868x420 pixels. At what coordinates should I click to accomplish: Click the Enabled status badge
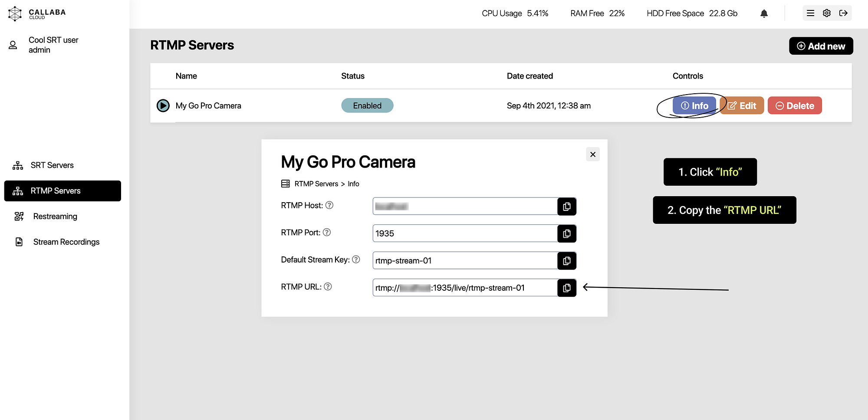coord(367,105)
